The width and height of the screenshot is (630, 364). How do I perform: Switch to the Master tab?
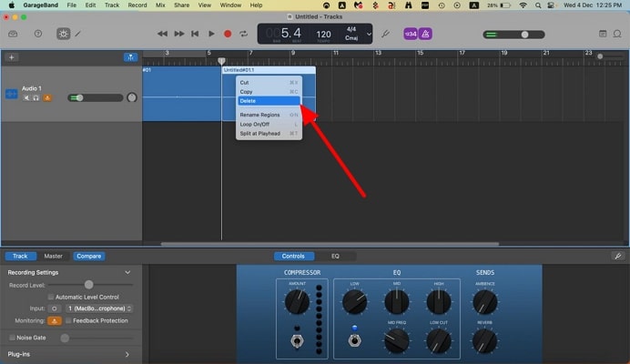(x=53, y=256)
